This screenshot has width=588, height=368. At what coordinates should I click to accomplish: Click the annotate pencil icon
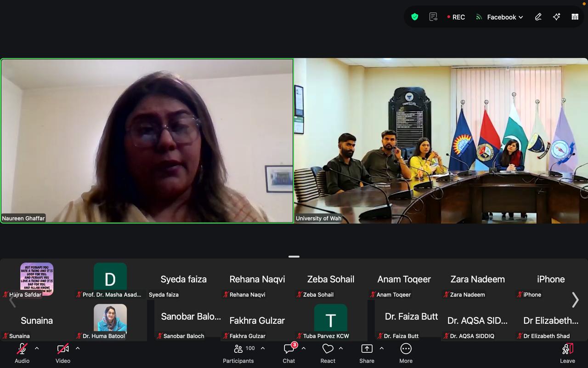tap(538, 17)
